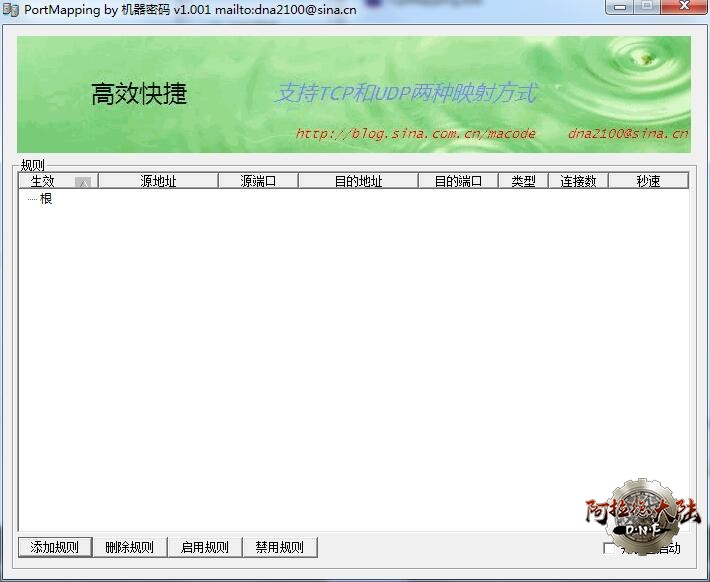This screenshot has width=710, height=582.
Task: Click the 源端口 column header
Action: [x=258, y=181]
